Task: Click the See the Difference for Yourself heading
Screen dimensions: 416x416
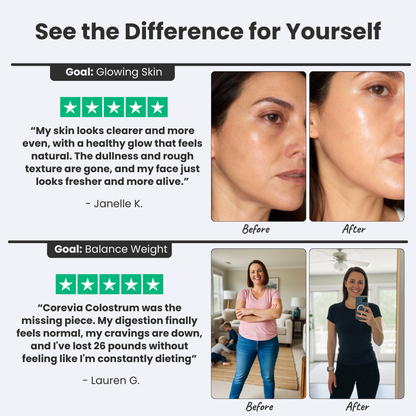Action: tap(208, 31)
